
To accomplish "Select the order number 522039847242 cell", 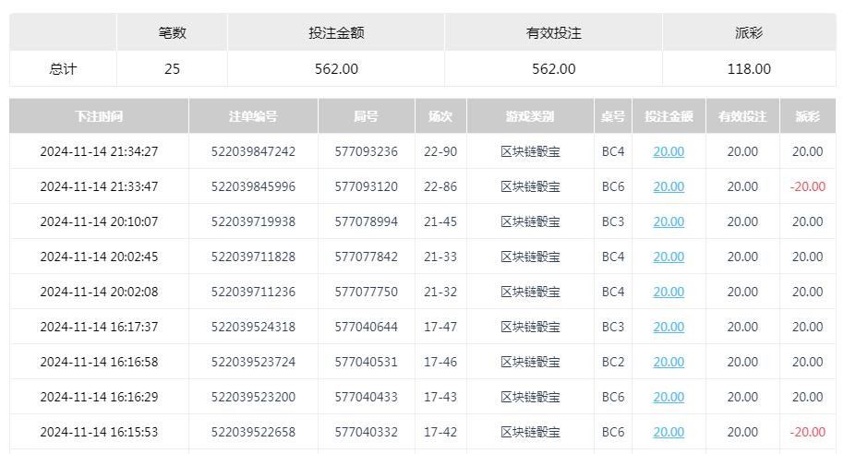I will click(x=253, y=151).
